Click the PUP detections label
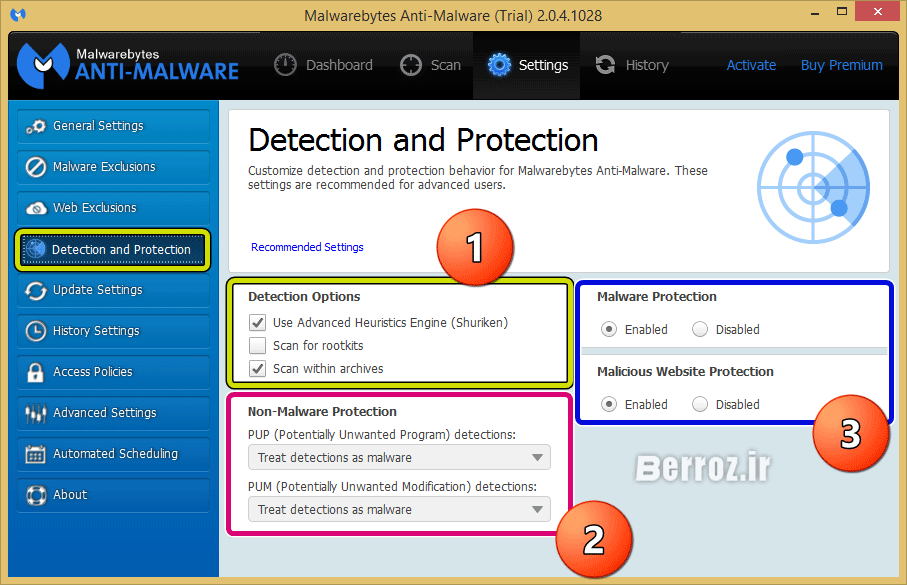The image size is (907, 585). pos(382,435)
